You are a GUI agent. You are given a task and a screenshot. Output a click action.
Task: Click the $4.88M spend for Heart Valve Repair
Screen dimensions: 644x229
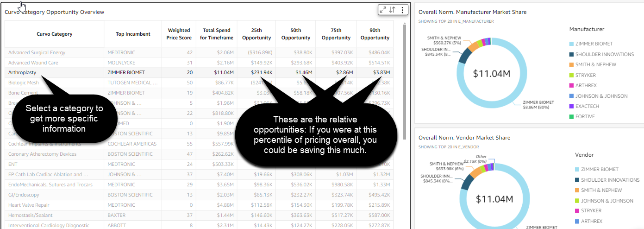click(x=225, y=205)
